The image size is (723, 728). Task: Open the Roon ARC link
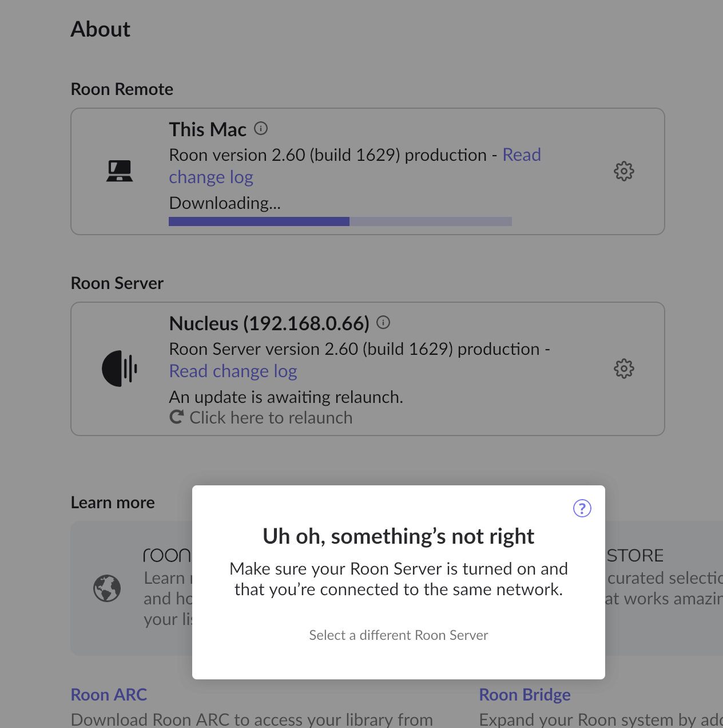109,695
